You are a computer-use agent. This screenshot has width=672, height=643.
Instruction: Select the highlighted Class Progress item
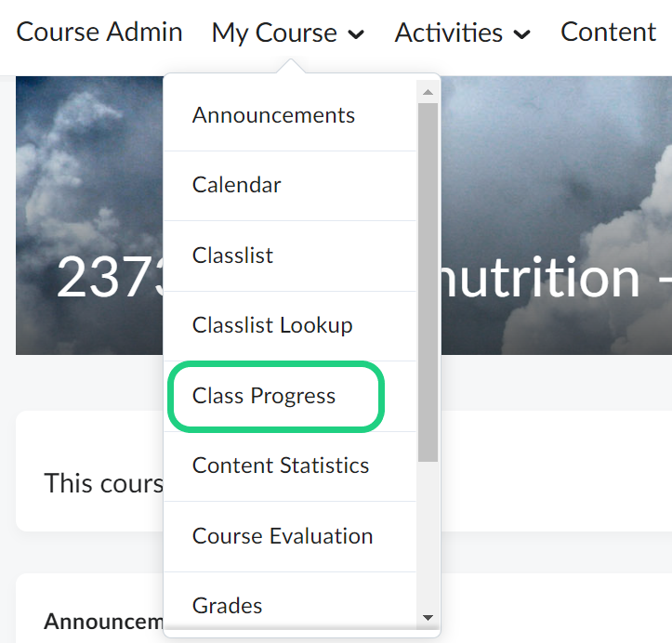pos(264,396)
